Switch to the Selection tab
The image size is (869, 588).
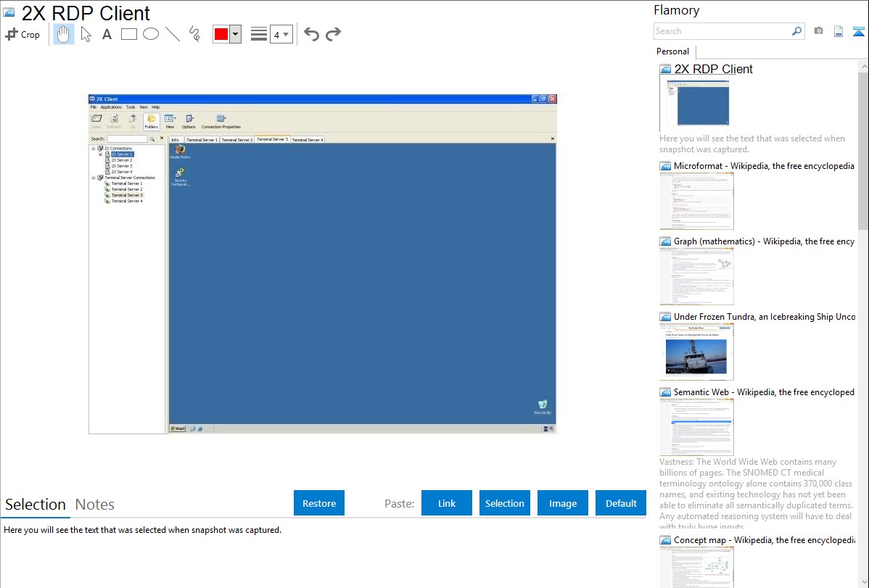point(36,505)
